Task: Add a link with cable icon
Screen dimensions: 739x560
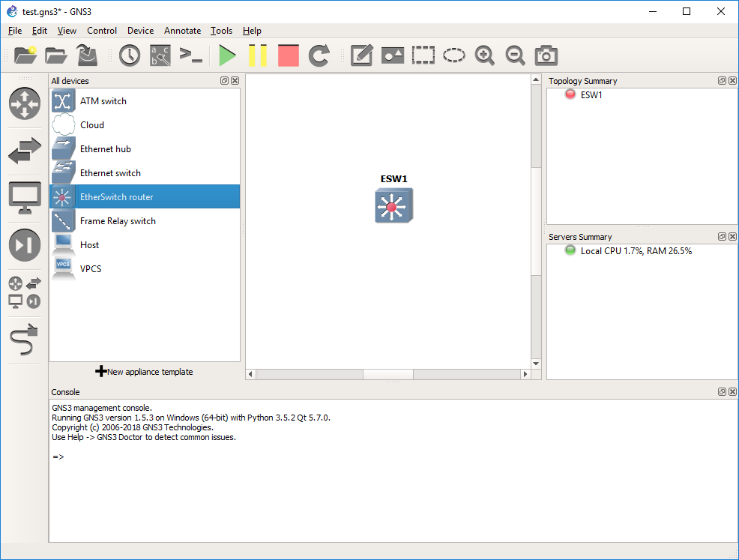Action: [x=23, y=340]
